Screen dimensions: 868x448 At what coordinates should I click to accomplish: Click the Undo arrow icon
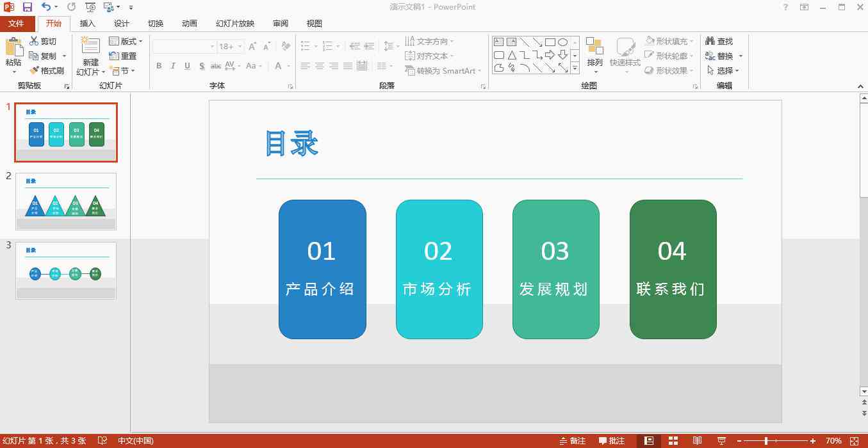46,7
